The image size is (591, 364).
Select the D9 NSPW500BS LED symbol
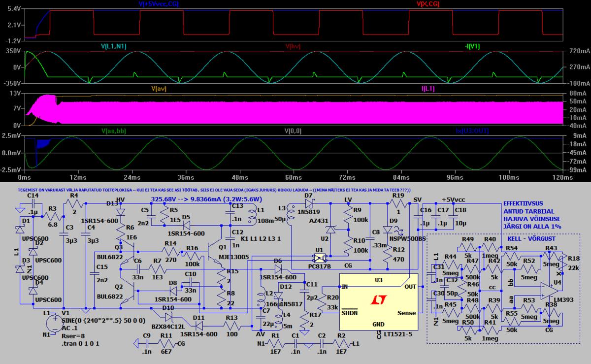point(389,230)
